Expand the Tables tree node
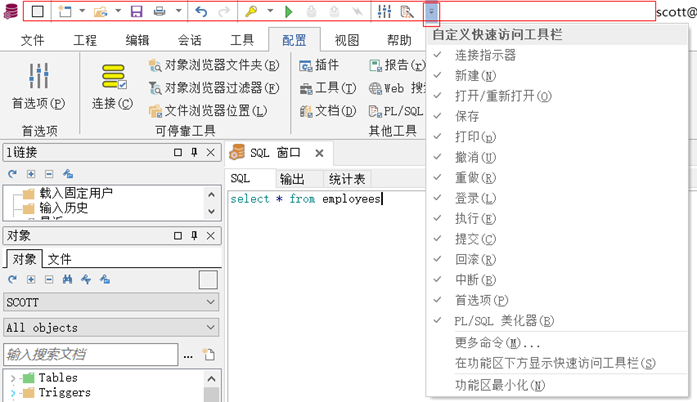This screenshot has width=697, height=402. pyautogui.click(x=13, y=378)
